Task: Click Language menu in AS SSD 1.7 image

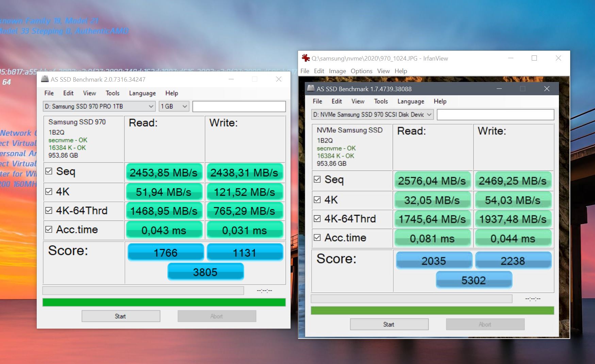Action: tap(411, 101)
